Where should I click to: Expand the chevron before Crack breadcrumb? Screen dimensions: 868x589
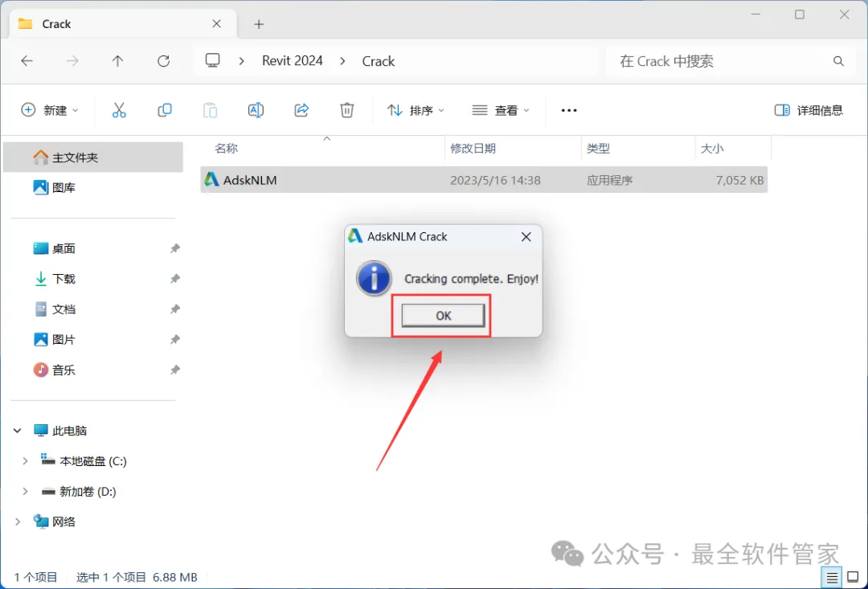coord(342,61)
